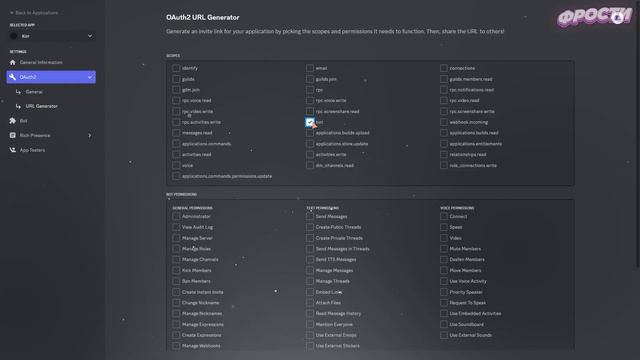
Task: Click the watermark logo in corner
Action: (594, 18)
